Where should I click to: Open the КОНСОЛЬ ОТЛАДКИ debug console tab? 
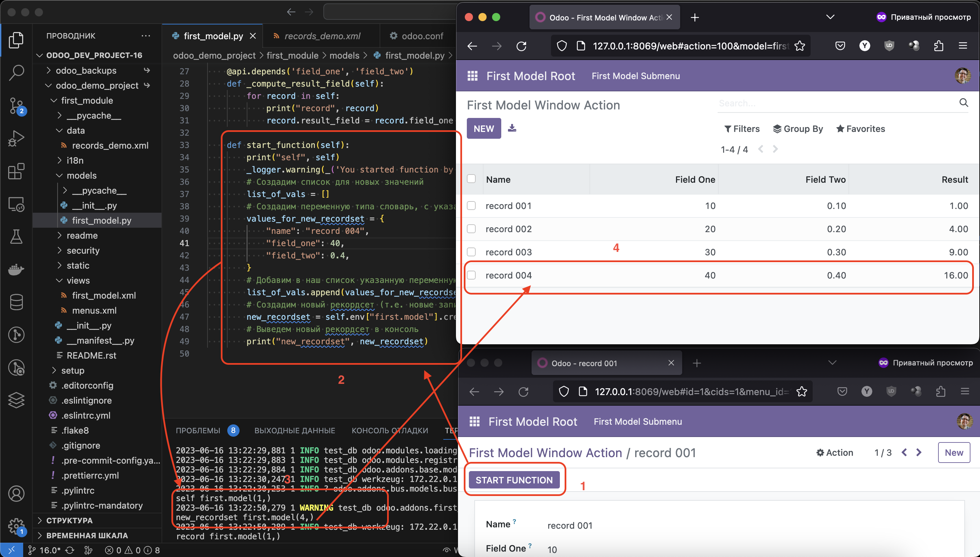pos(389,431)
